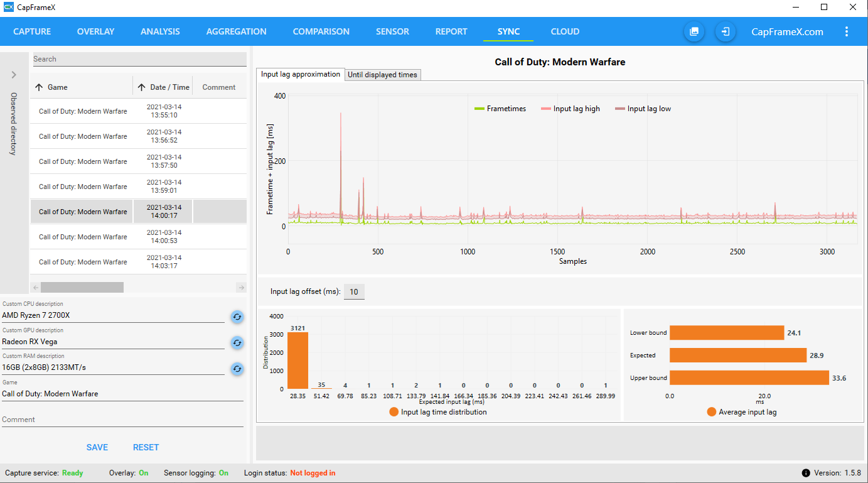Refresh the Custom GPU description

click(x=237, y=343)
